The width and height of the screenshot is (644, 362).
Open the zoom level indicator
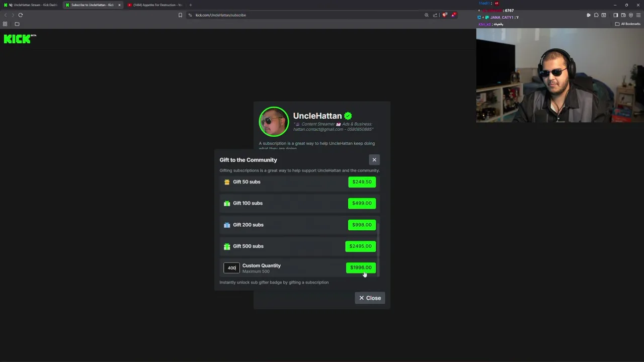click(427, 15)
